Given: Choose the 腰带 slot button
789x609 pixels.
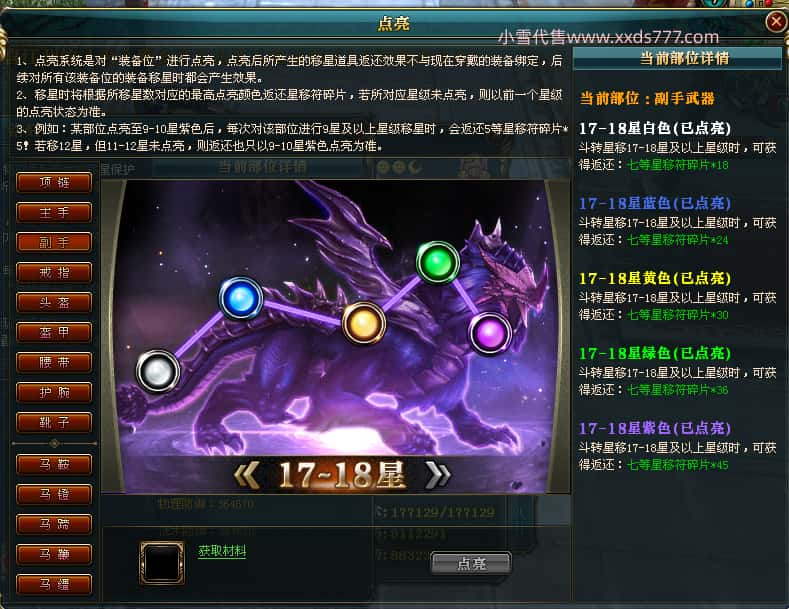Looking at the screenshot, I should [x=54, y=362].
